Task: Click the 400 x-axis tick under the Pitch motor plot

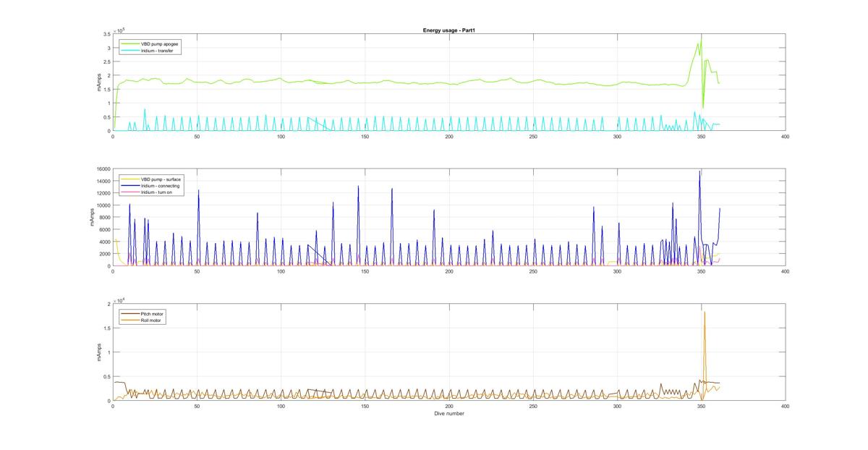Action: (x=786, y=407)
